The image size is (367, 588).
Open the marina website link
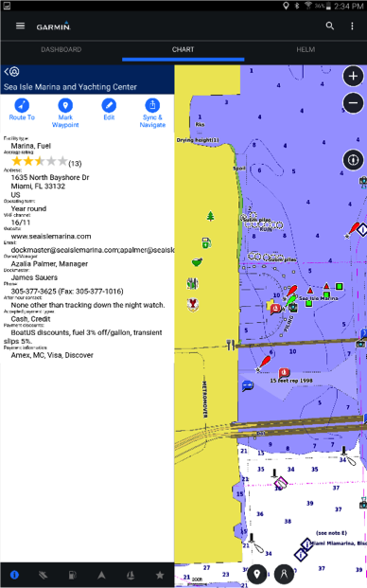tap(51, 237)
